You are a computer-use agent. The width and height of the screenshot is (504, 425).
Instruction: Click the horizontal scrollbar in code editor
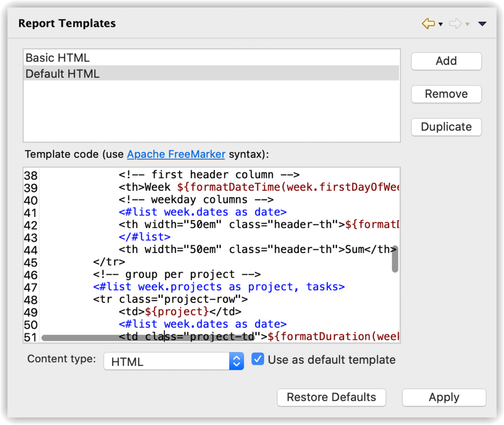coord(148,338)
